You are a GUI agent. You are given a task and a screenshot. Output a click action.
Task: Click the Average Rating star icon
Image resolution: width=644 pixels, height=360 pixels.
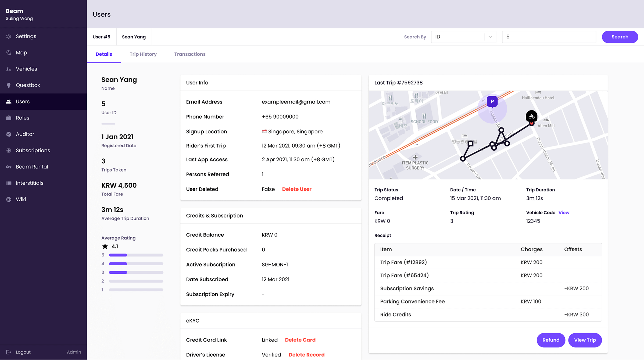[x=105, y=246]
